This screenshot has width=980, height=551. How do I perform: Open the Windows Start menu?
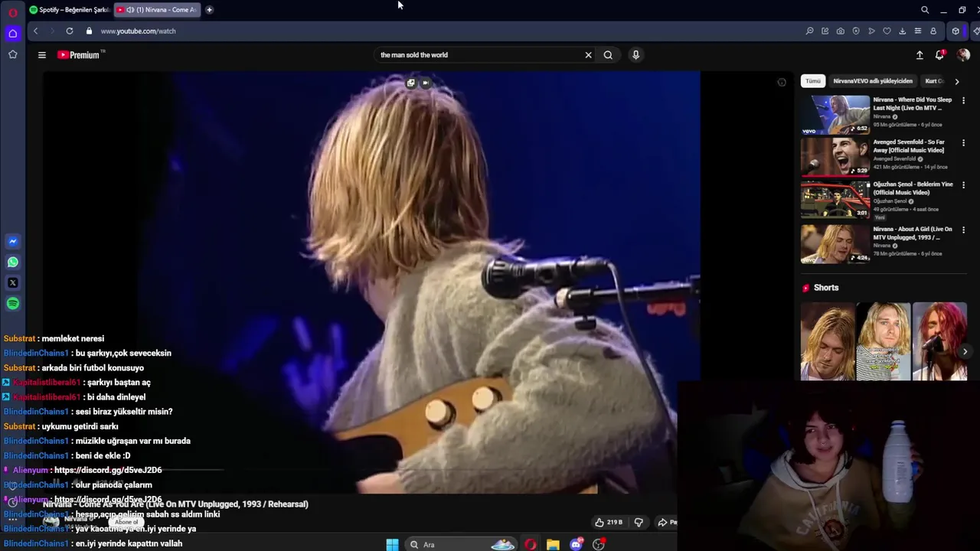pyautogui.click(x=392, y=545)
